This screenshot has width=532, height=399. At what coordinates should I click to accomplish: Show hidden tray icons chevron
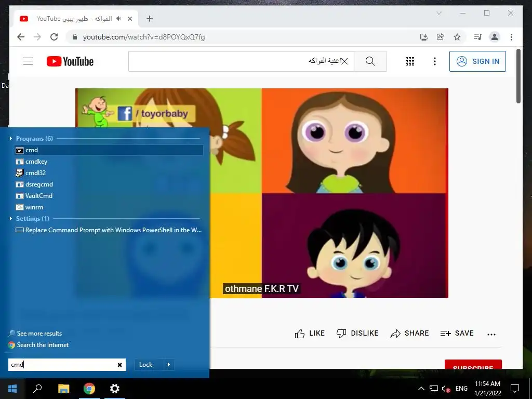click(421, 389)
